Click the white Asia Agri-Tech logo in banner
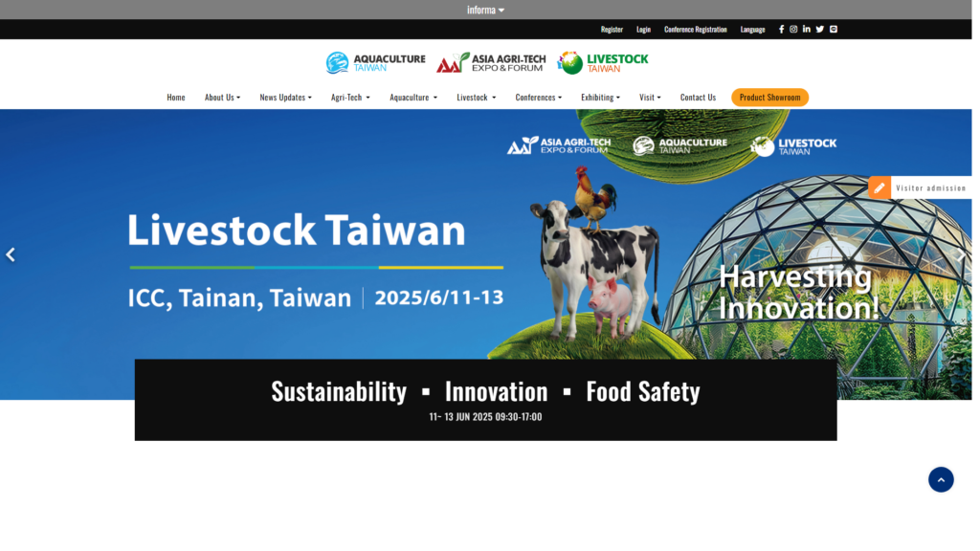This screenshot has height=551, width=980. coord(559,145)
